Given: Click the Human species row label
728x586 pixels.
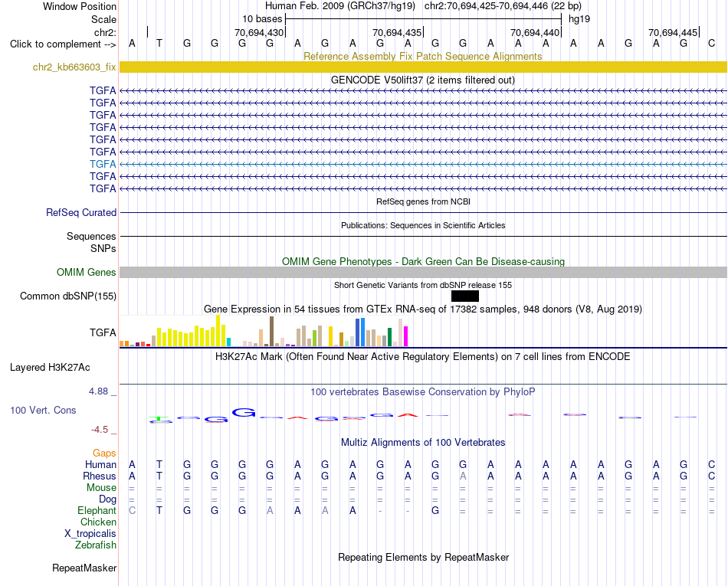Looking at the screenshot, I should (100, 464).
